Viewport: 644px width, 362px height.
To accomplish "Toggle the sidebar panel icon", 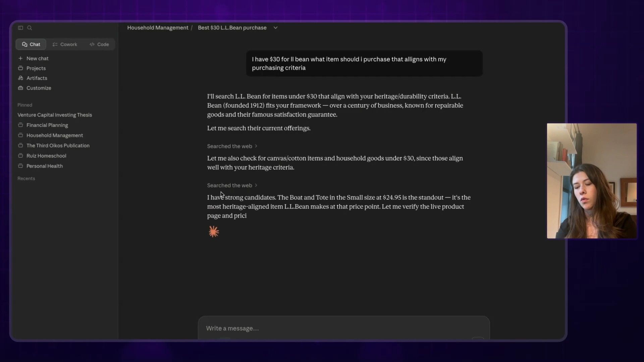I will click(20, 28).
